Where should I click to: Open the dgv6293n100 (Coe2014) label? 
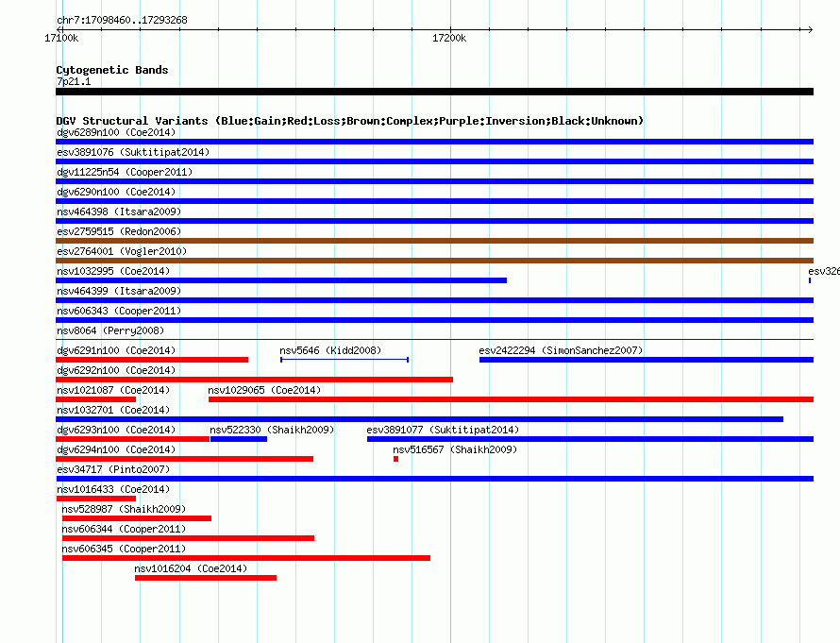pyautogui.click(x=116, y=430)
